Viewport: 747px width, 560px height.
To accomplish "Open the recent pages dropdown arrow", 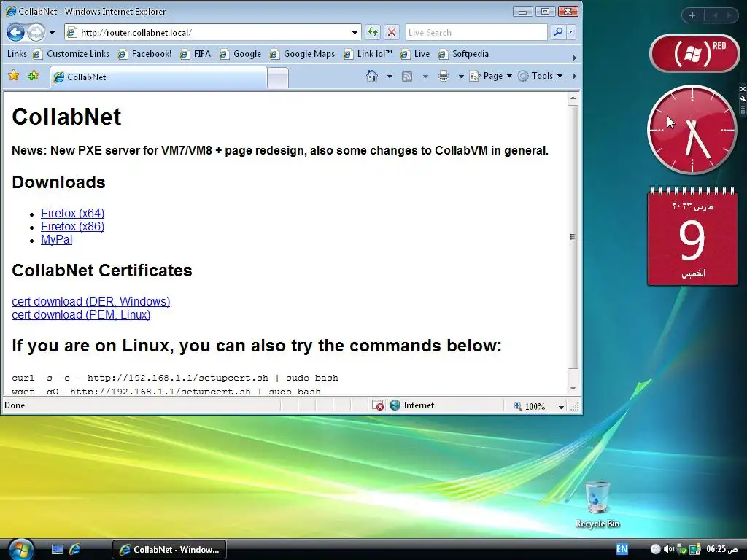I will pos(52,33).
